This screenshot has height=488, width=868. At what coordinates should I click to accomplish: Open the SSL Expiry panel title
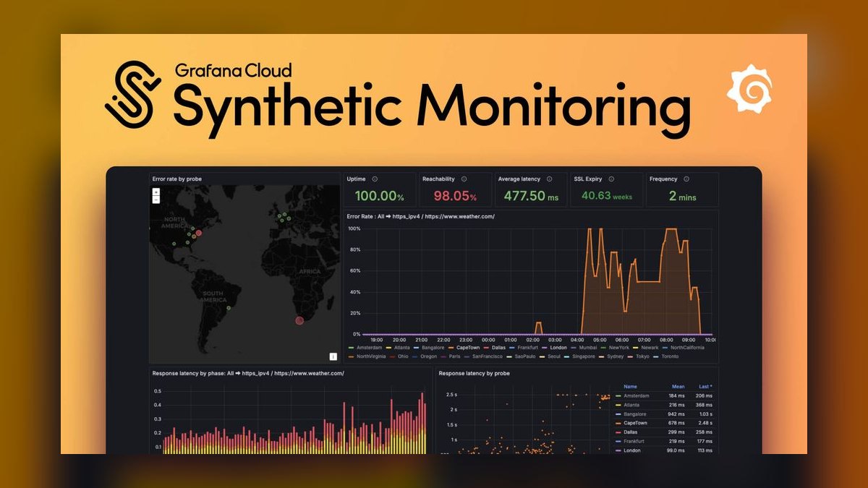590,179
